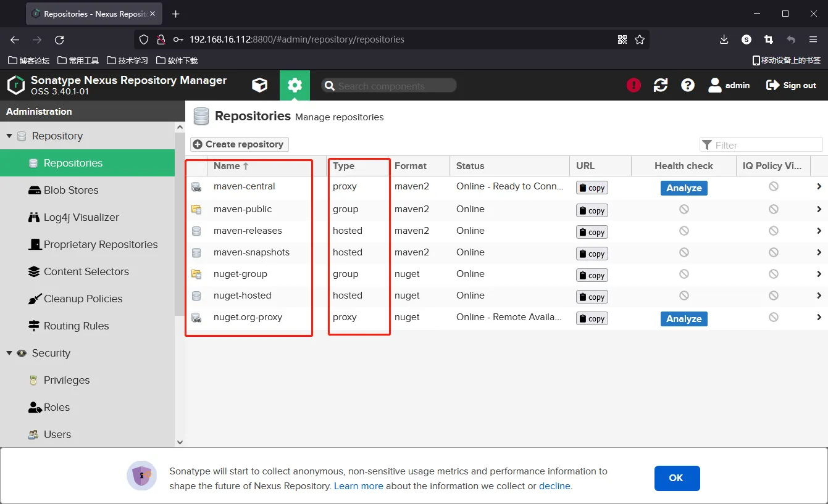Open the Administration gear icon
The image size is (828, 504).
(x=295, y=85)
